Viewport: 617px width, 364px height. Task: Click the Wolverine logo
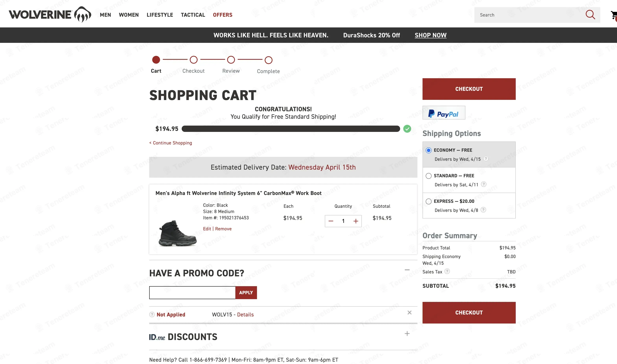pyautogui.click(x=50, y=15)
